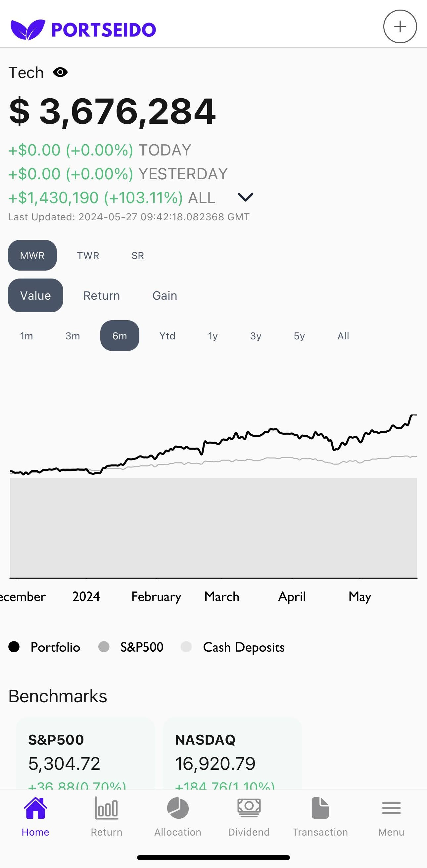Viewport: 427px width, 868px height.
Task: Select the SR return method
Action: point(138,255)
